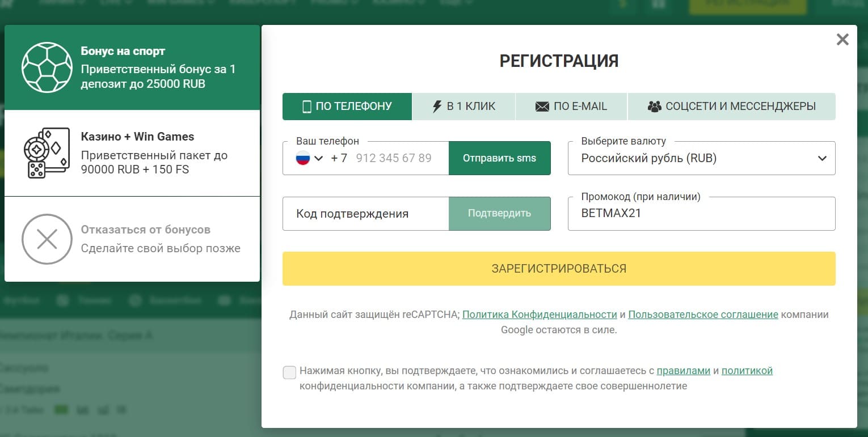Viewport: 868px width, 437px height.
Task: Click the BETMAX21 promo code field
Action: tap(701, 214)
